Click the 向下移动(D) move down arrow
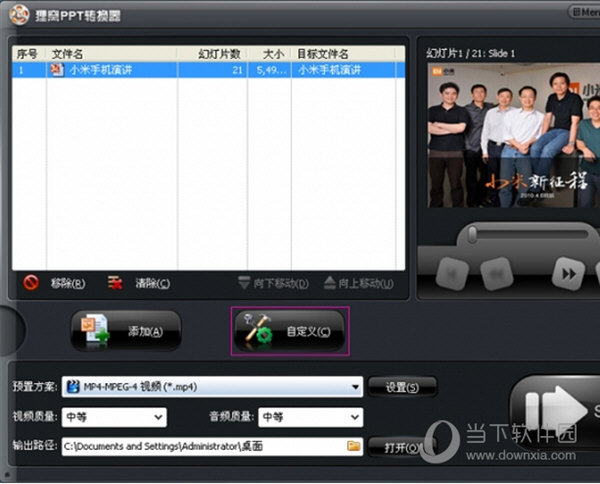Screen dimensions: 600x484 pos(244,283)
